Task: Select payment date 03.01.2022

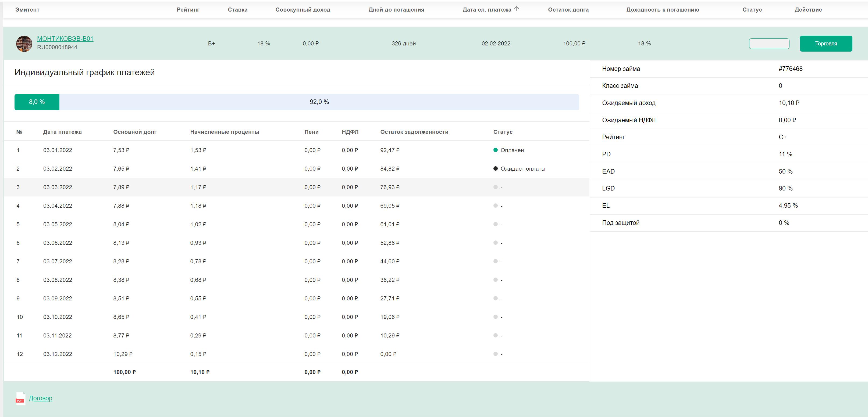Action: pyautogui.click(x=58, y=150)
